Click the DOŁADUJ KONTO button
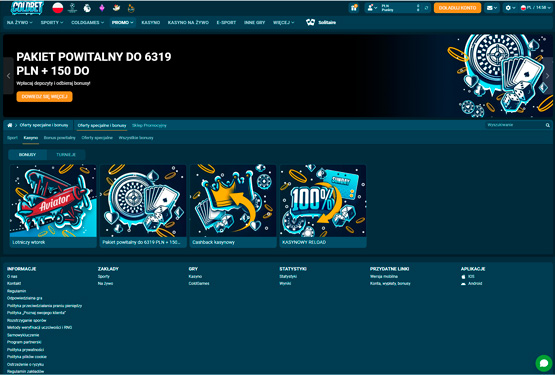This screenshot has width=555, height=375. pyautogui.click(x=457, y=8)
